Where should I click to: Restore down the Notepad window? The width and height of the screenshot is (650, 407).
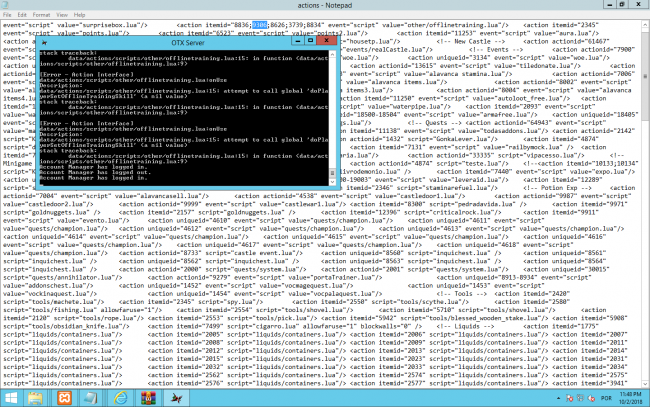point(622,4)
